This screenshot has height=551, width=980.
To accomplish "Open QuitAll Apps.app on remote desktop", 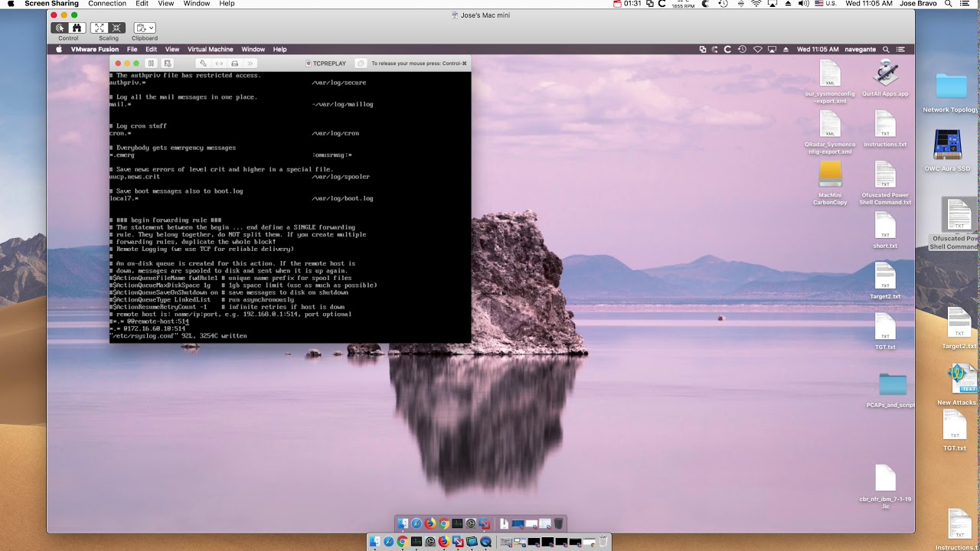I will [885, 78].
